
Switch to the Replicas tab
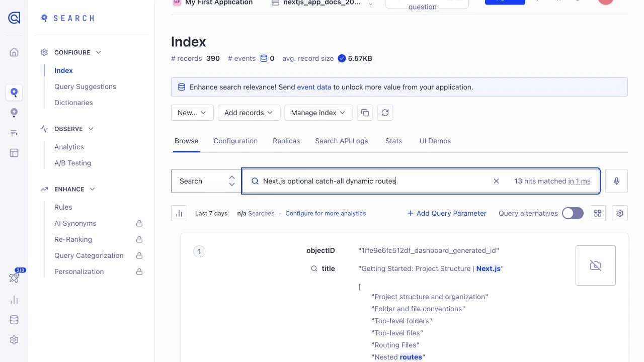click(x=286, y=141)
